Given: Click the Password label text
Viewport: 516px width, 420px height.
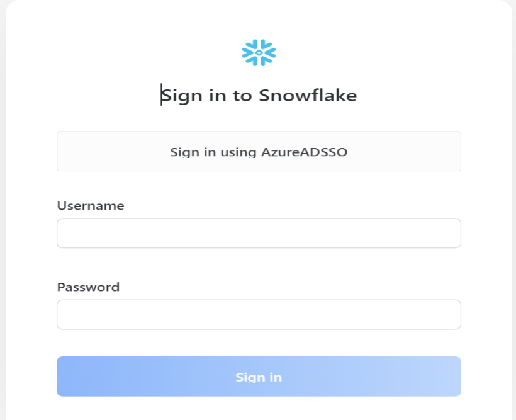Looking at the screenshot, I should 88,287.
